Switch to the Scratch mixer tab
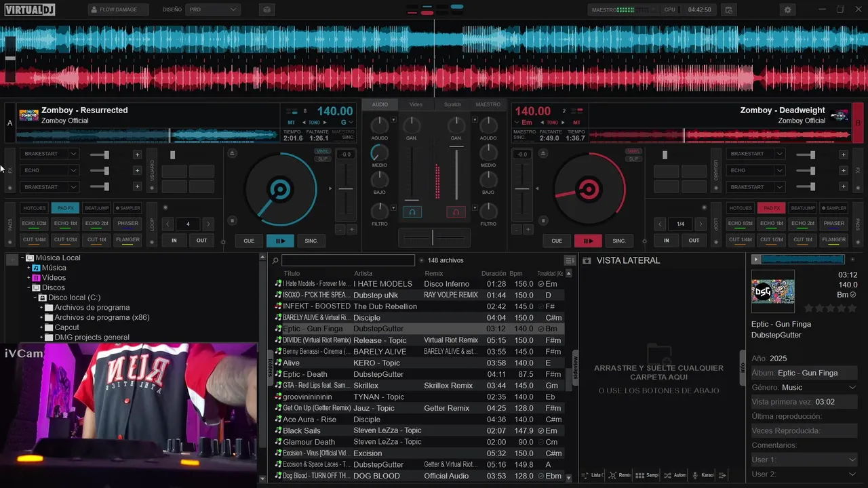This screenshot has height=488, width=868. 452,104
